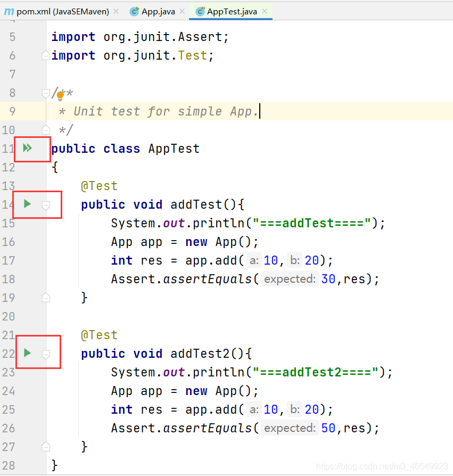Click the AppTest class name
The height and width of the screenshot is (476, 453).
[174, 149]
